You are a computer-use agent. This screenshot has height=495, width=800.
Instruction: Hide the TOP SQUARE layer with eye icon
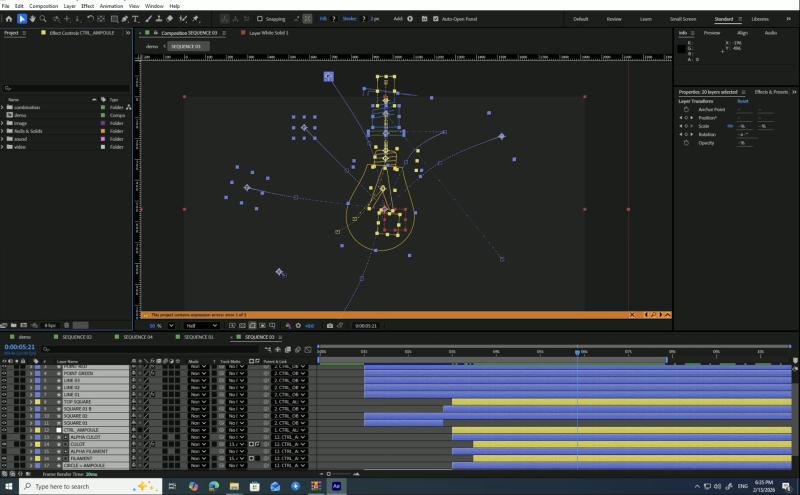4,402
